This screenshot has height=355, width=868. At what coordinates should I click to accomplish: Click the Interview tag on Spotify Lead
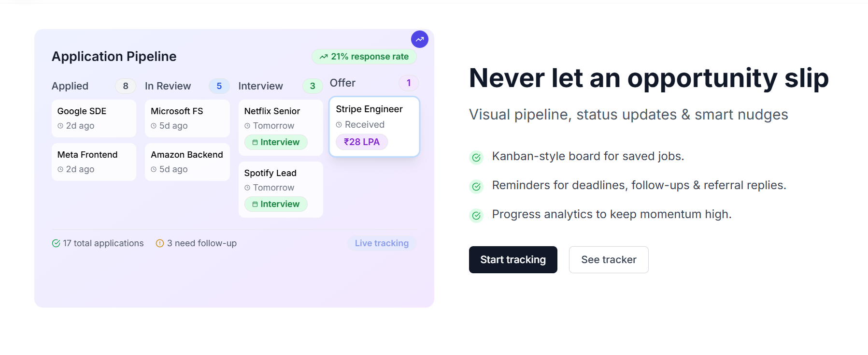(x=276, y=204)
